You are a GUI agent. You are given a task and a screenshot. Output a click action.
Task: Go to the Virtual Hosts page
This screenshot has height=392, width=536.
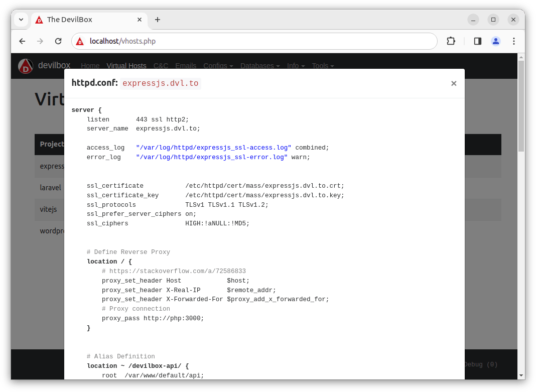(x=126, y=66)
